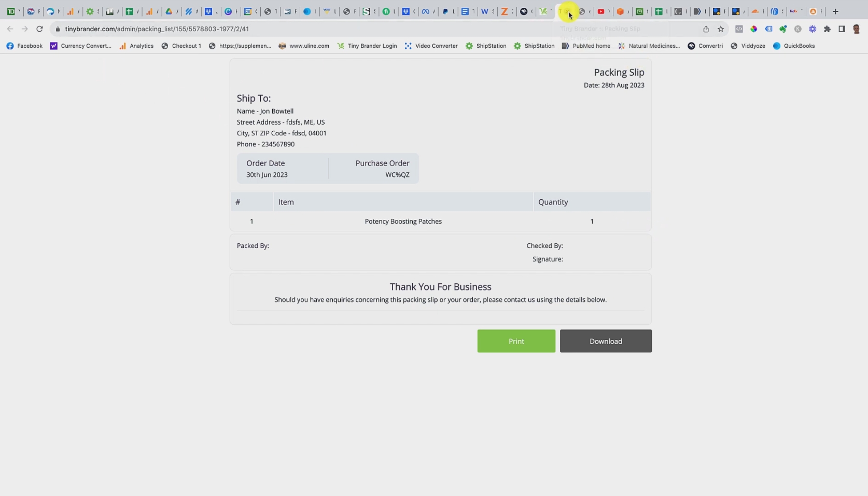Screen dimensions: 868x496
Task: Open the Video Converter bookmark
Action: [431, 46]
